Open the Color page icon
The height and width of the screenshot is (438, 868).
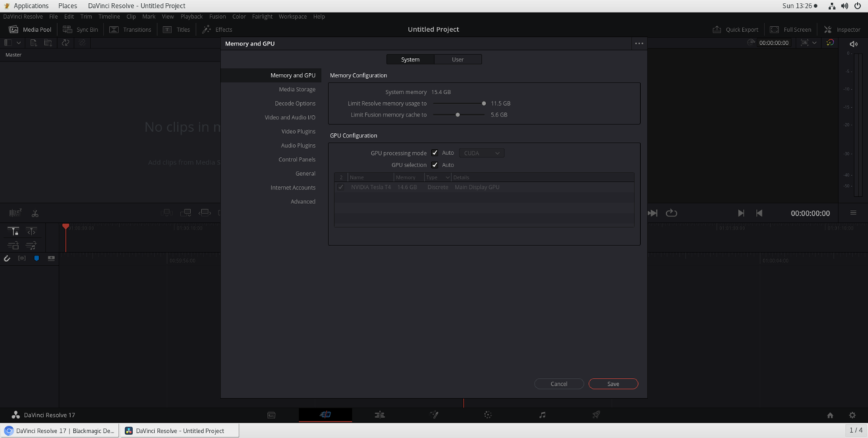click(x=488, y=415)
